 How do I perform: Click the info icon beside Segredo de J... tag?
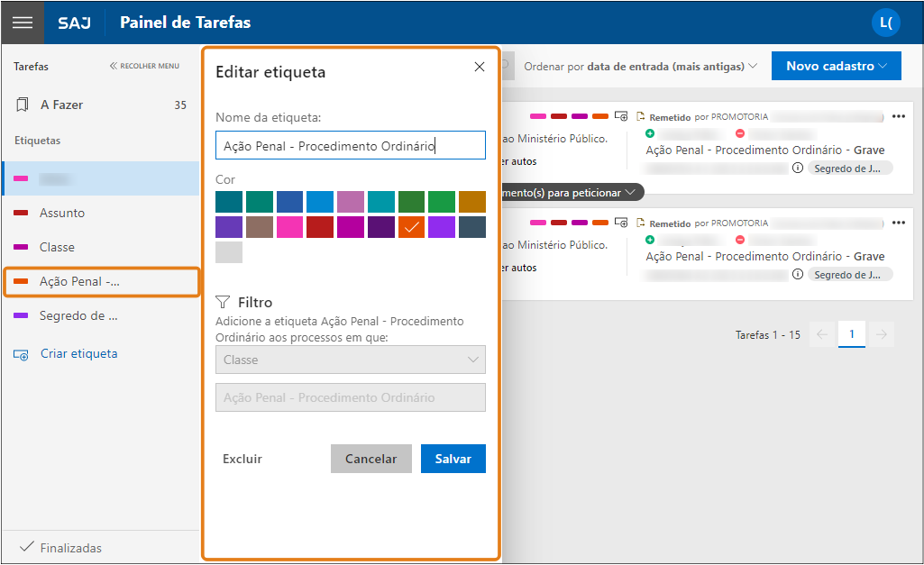point(797,168)
